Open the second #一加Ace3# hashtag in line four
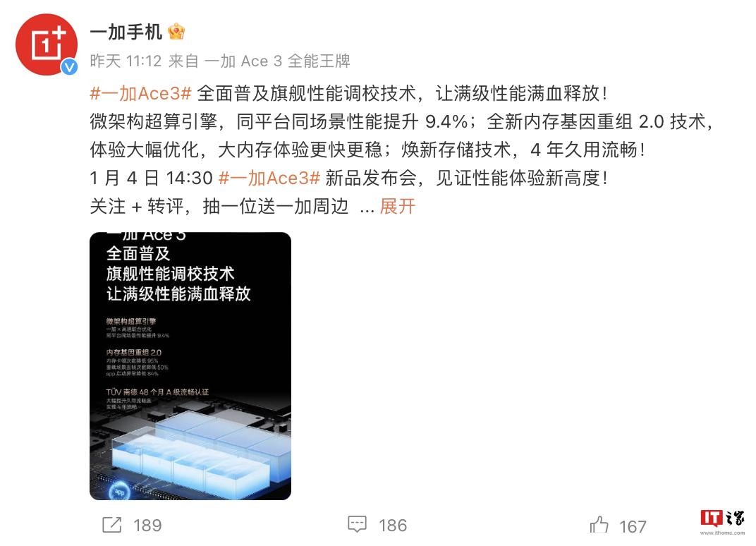This screenshot has width=756, height=546. click(x=269, y=178)
